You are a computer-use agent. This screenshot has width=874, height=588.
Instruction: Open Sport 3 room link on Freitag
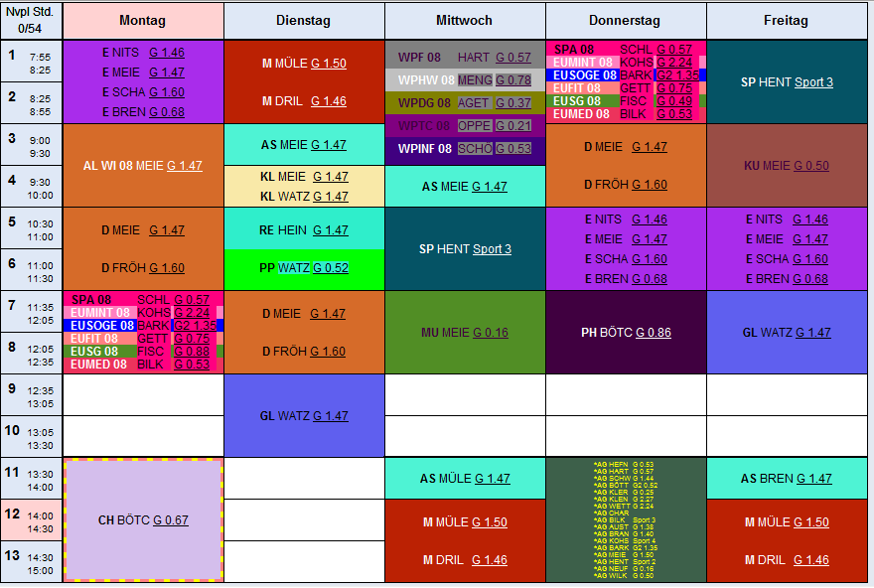tap(813, 82)
